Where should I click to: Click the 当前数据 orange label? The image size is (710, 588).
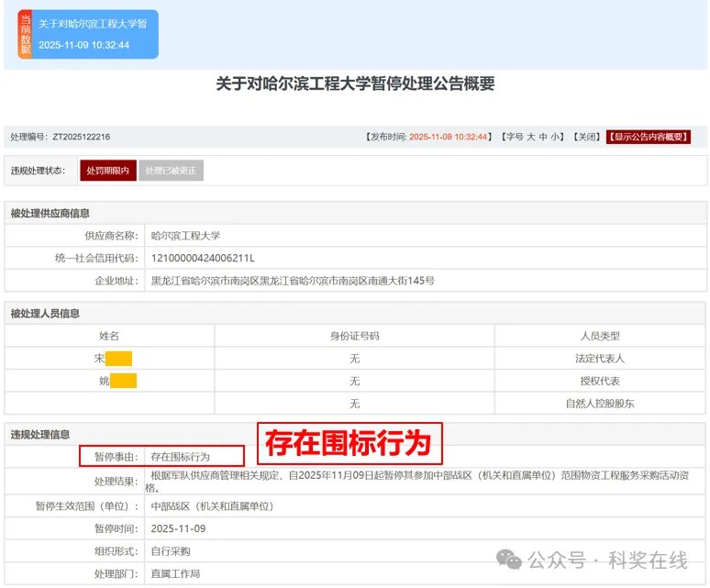click(25, 35)
